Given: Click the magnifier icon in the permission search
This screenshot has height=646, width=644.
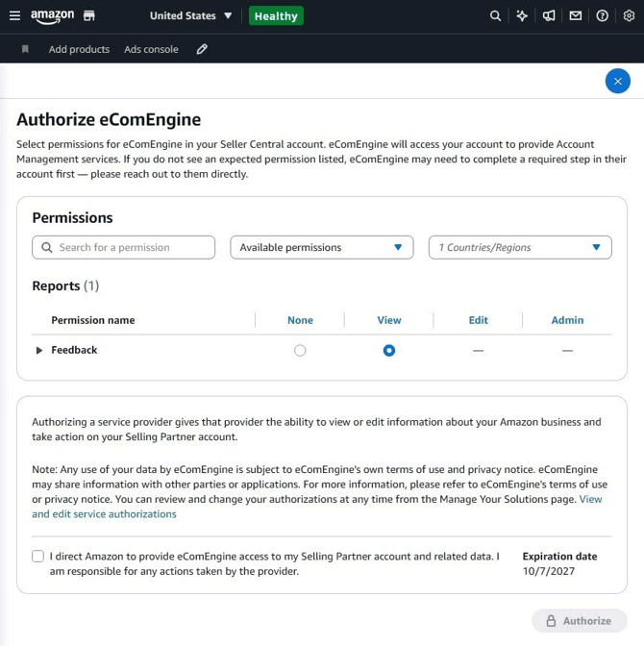Looking at the screenshot, I should [47, 247].
